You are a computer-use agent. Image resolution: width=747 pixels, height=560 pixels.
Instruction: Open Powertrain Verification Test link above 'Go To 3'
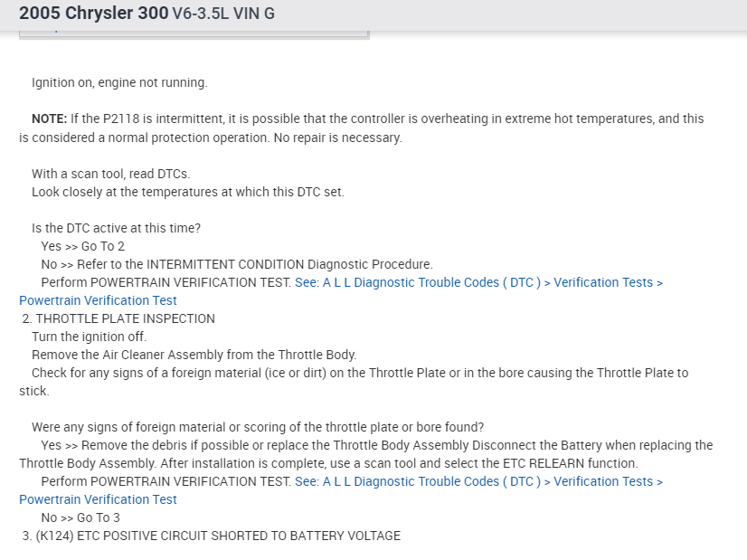98,499
